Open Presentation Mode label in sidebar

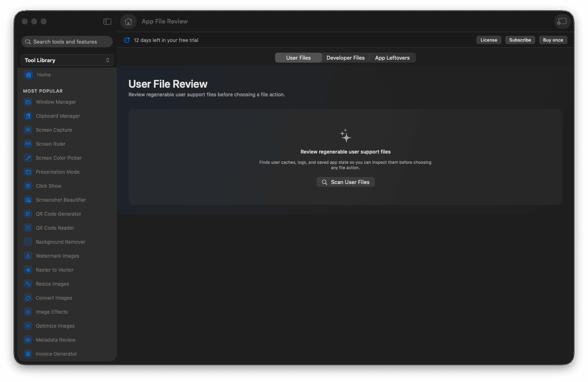[58, 172]
